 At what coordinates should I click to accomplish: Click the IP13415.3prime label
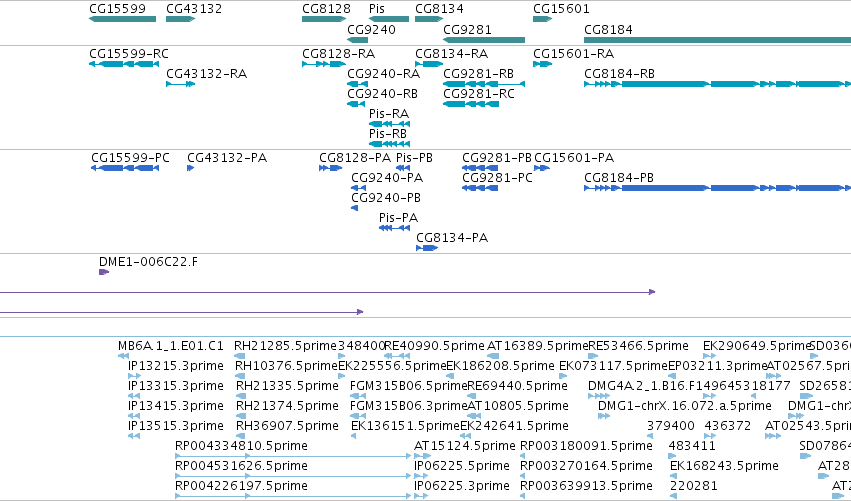tap(175, 406)
